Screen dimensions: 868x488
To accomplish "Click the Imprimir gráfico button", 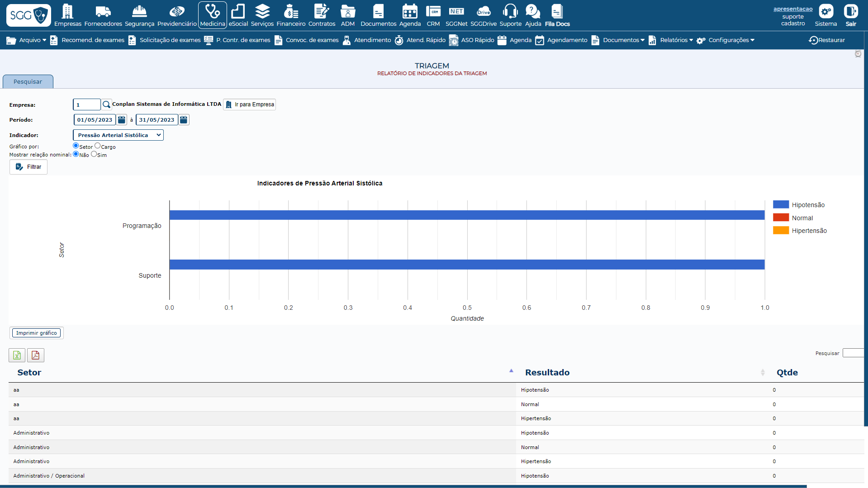I will [36, 333].
